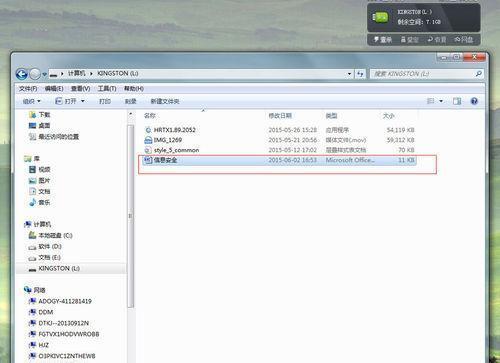
Task: Open the 工具(T) menu
Action: coord(107,89)
